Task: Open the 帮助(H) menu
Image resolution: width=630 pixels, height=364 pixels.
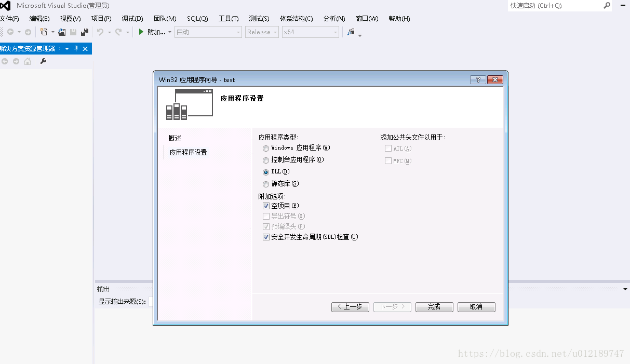Action: 399,18
